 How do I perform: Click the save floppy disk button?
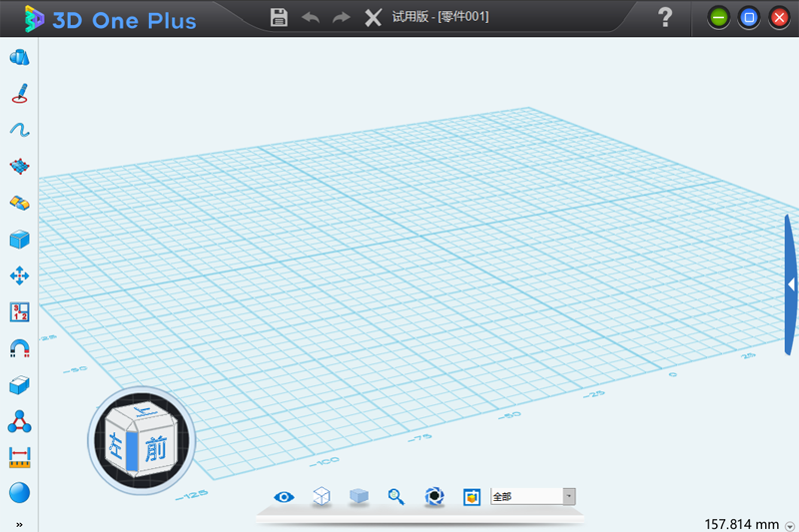tap(280, 17)
